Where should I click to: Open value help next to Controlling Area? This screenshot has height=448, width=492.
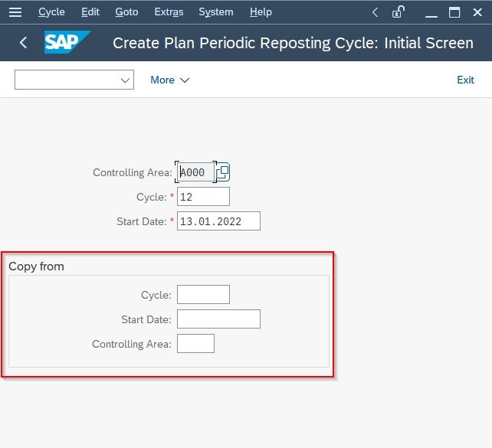(x=223, y=172)
